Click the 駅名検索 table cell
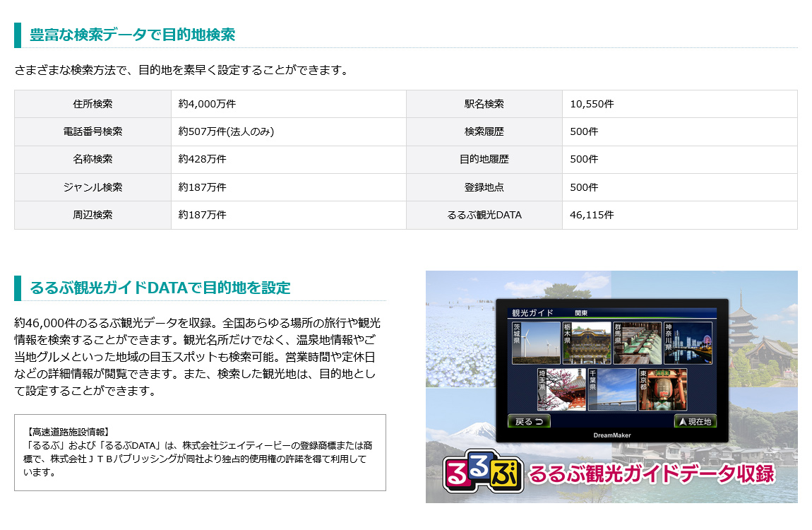This screenshot has width=812, height=530. tap(484, 104)
